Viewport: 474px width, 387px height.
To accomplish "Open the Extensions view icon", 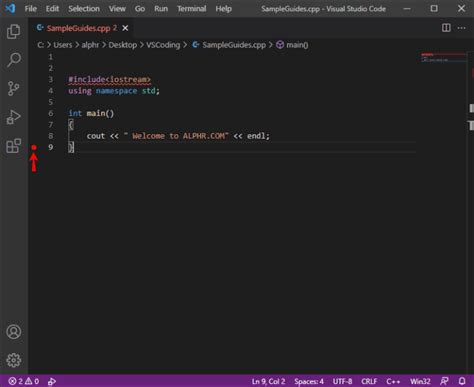I will [14, 146].
